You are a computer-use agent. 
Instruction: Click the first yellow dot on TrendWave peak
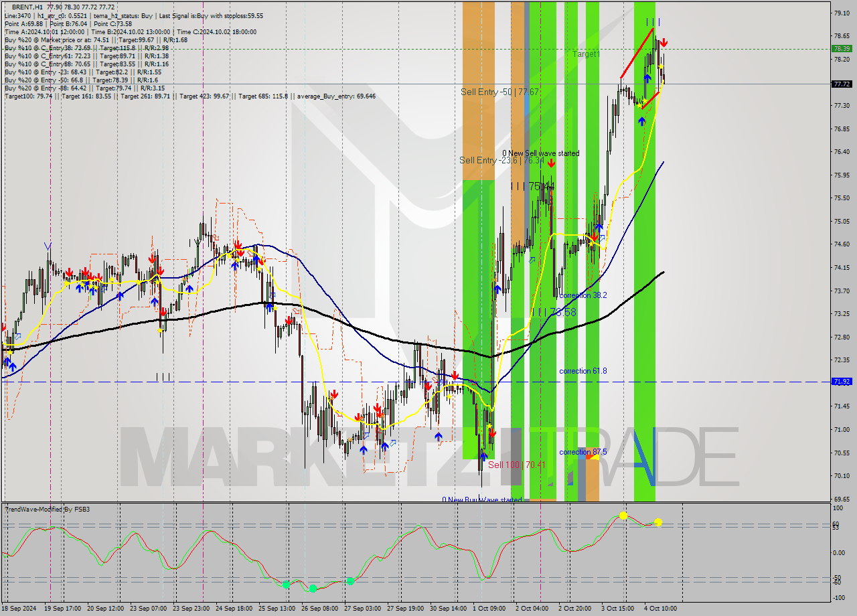[x=623, y=516]
